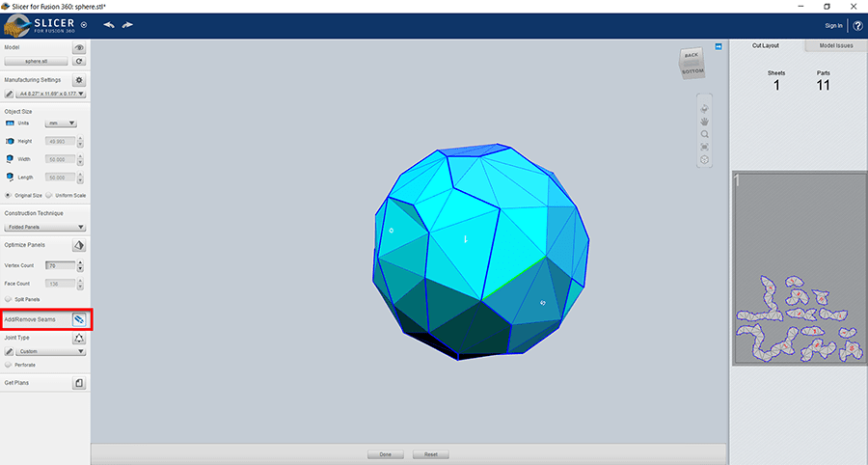The image size is (868, 465).
Task: Enable the Perforate option
Action: tap(8, 365)
